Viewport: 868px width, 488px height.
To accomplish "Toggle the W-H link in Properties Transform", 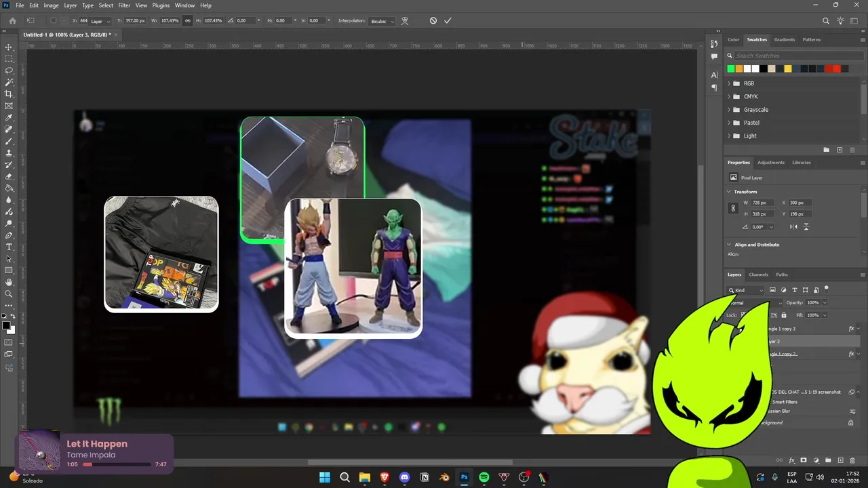I will tap(733, 208).
